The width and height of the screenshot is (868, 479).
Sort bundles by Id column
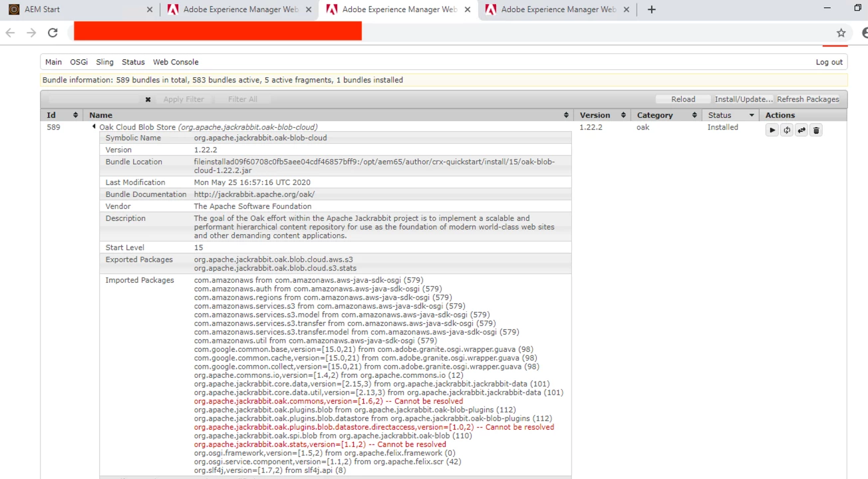63,115
